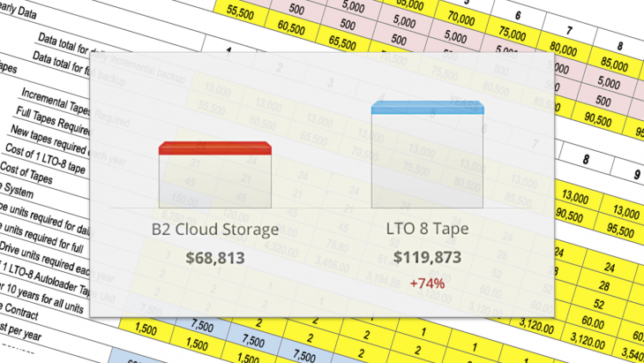The image size is (644, 363).
Task: Click the blue LTO 8 Tape bar
Action: point(428,155)
